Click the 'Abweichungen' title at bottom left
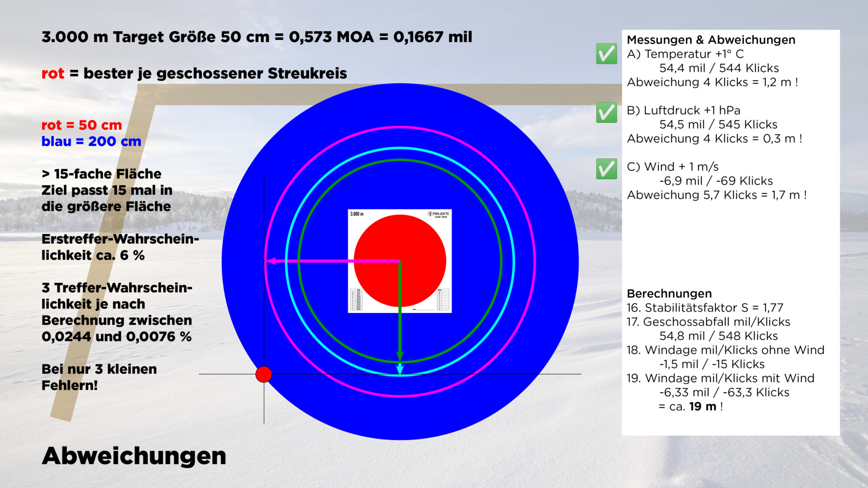The image size is (868, 488). pos(134,456)
